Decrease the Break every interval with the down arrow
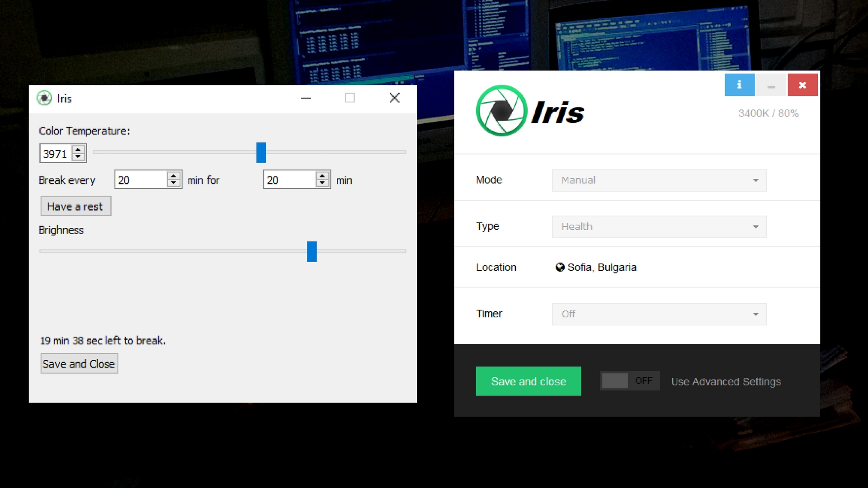Image resolution: width=868 pixels, height=488 pixels. point(174,183)
